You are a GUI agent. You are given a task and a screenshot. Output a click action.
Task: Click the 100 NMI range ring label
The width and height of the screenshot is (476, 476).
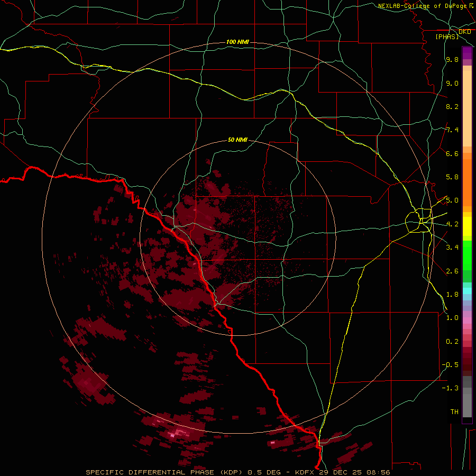tap(237, 42)
